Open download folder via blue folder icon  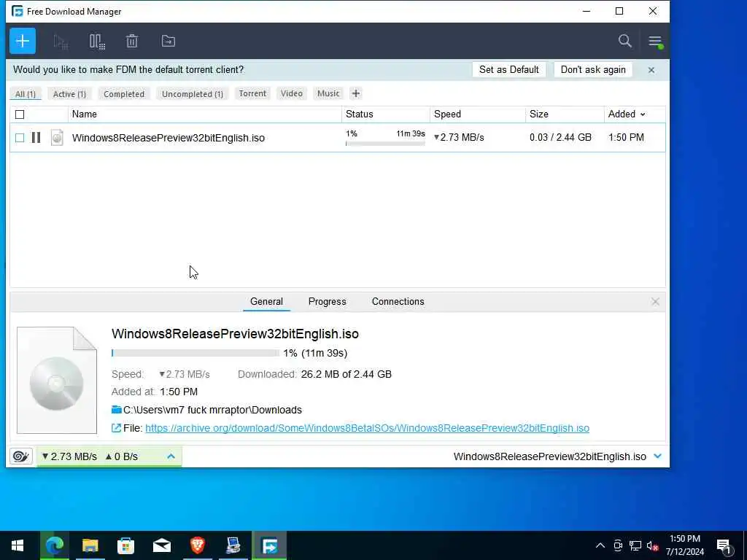click(116, 410)
